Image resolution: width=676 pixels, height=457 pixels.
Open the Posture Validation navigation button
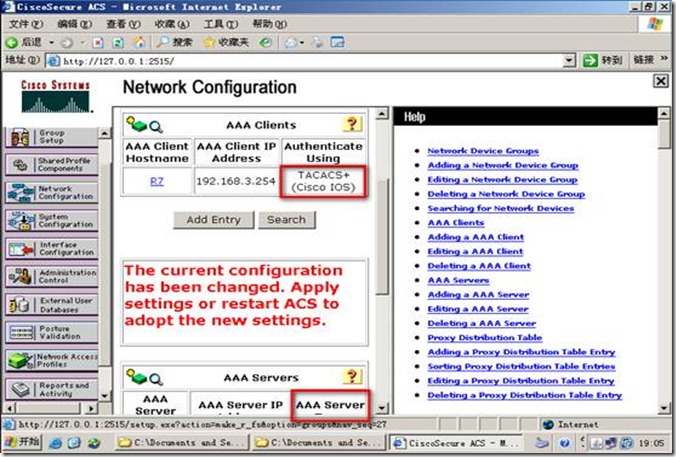click(x=52, y=332)
